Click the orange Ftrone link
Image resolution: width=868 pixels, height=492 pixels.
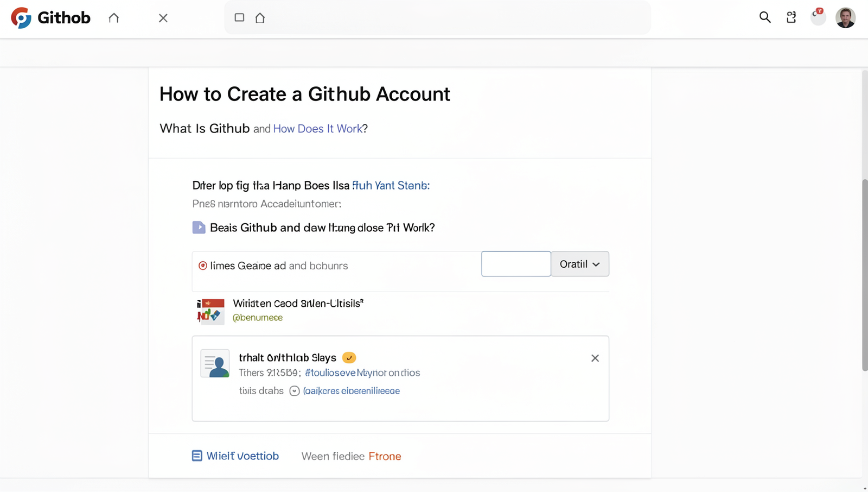tap(385, 456)
